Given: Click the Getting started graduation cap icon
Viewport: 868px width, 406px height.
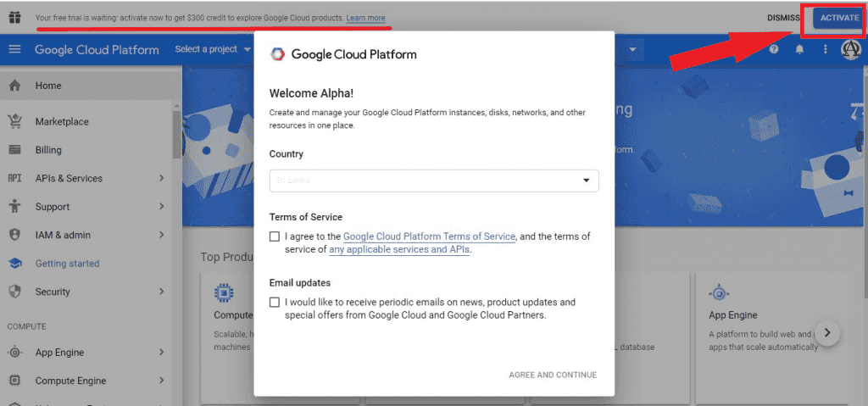Looking at the screenshot, I should point(15,264).
